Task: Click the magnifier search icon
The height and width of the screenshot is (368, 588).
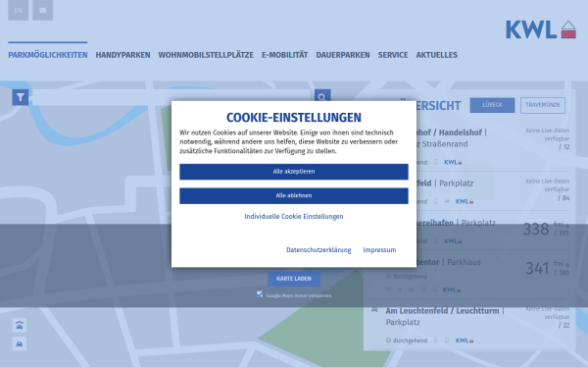Action: coord(322,96)
